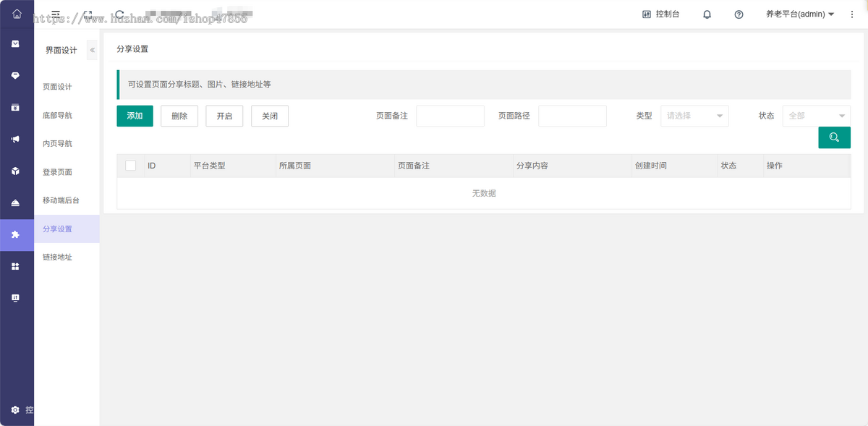Click the home icon in the left sidebar

coord(17,13)
